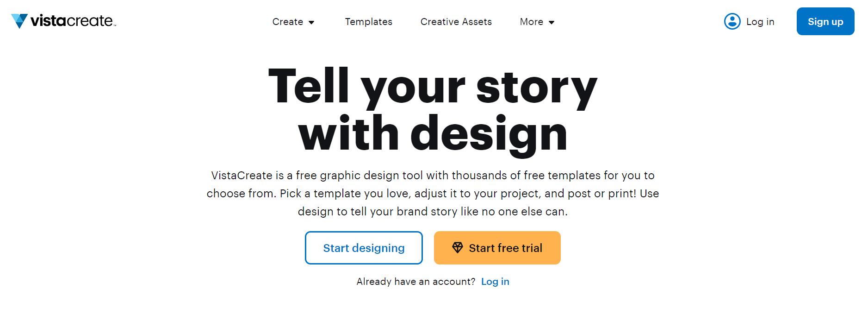The width and height of the screenshot is (868, 321).
Task: Click the VistaCreate description paragraph
Action: point(433,193)
